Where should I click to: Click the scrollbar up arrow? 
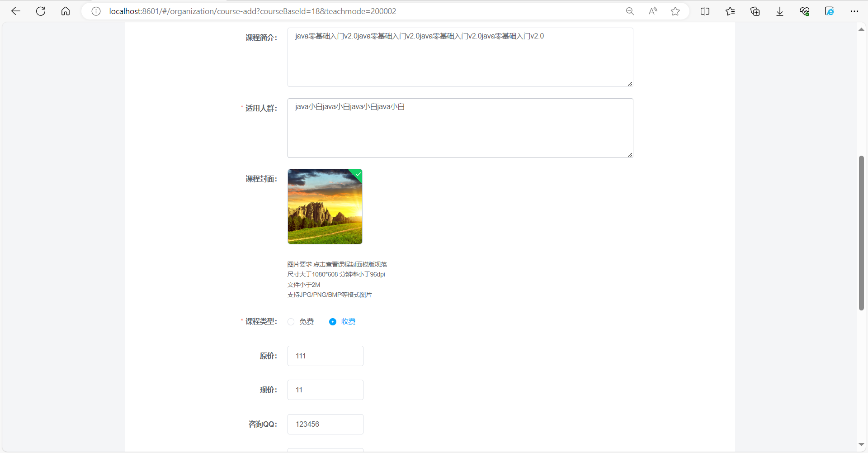click(x=861, y=29)
